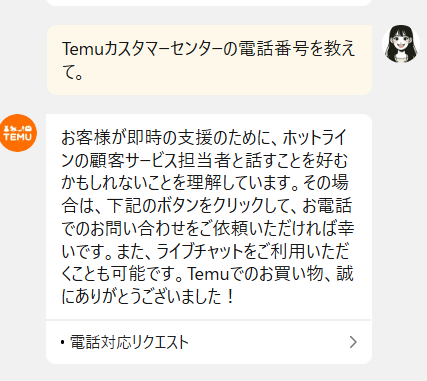
Task: Click the partially visible message card at top
Action: pos(209,3)
